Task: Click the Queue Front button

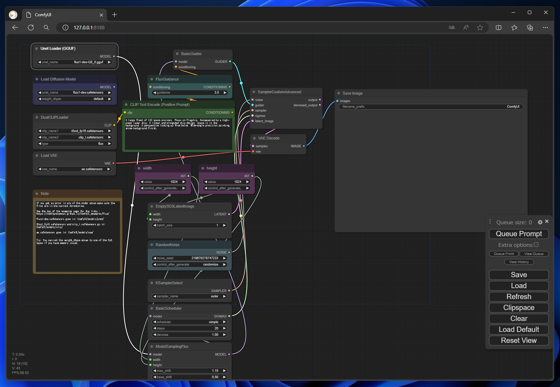Action: pyautogui.click(x=504, y=253)
